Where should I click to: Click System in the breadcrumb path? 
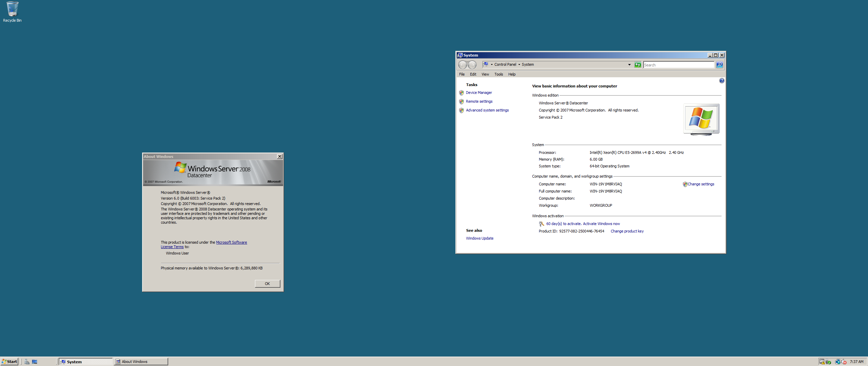(528, 64)
